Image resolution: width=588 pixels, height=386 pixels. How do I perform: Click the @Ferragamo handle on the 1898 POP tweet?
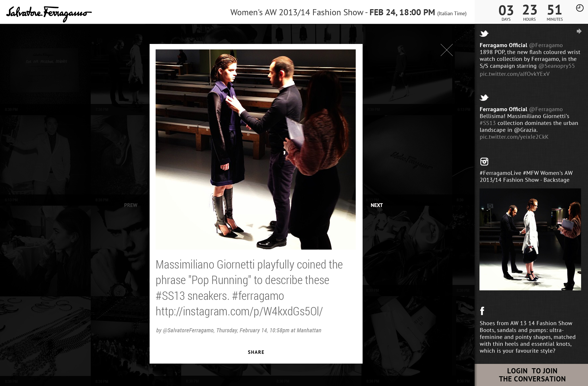pos(546,45)
